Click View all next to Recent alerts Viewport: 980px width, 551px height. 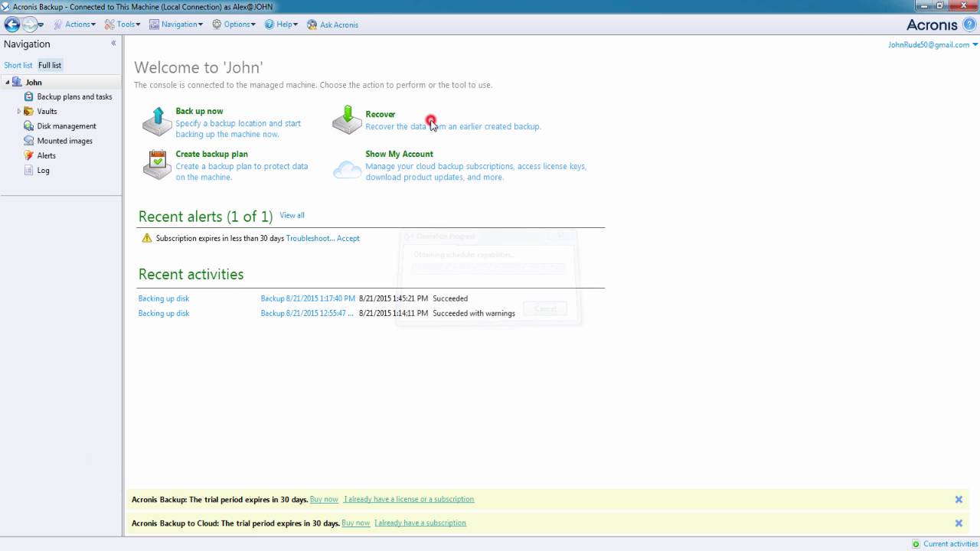pyautogui.click(x=292, y=215)
